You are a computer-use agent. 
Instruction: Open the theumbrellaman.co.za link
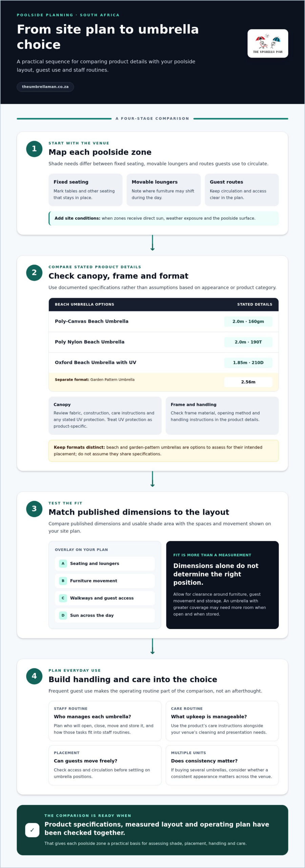click(x=45, y=87)
